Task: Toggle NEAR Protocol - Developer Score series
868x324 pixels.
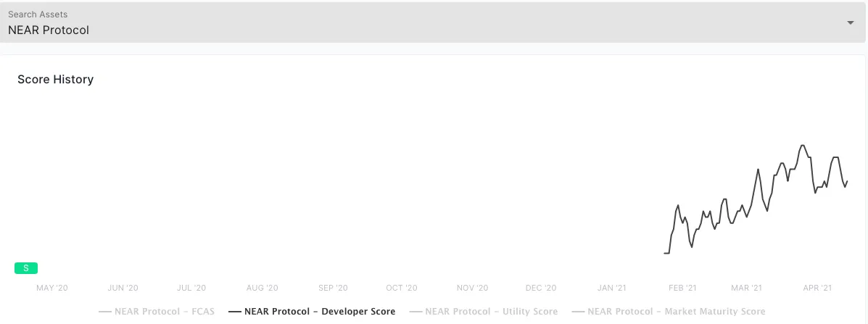Action: (313, 311)
